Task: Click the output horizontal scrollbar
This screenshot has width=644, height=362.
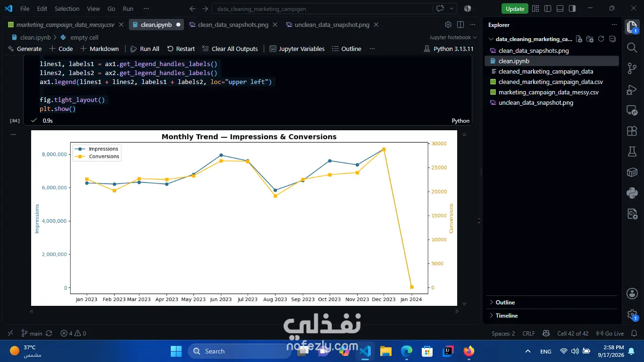Action: pos(244,311)
